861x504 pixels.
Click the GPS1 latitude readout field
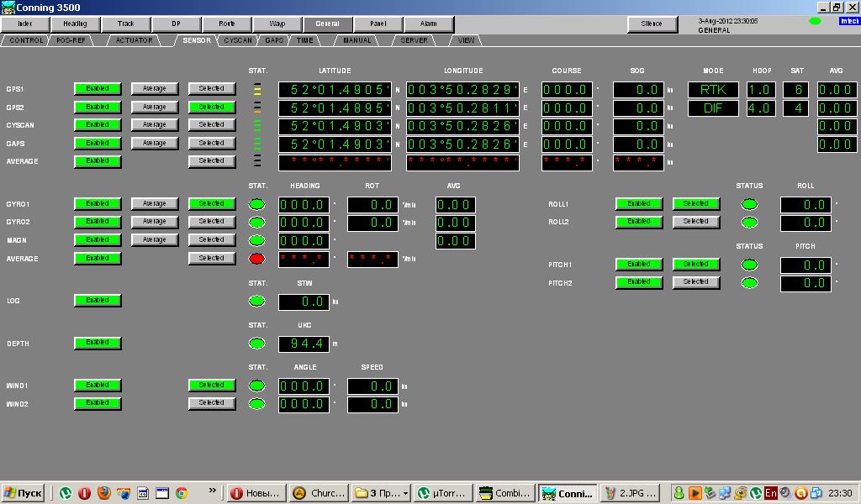point(335,90)
